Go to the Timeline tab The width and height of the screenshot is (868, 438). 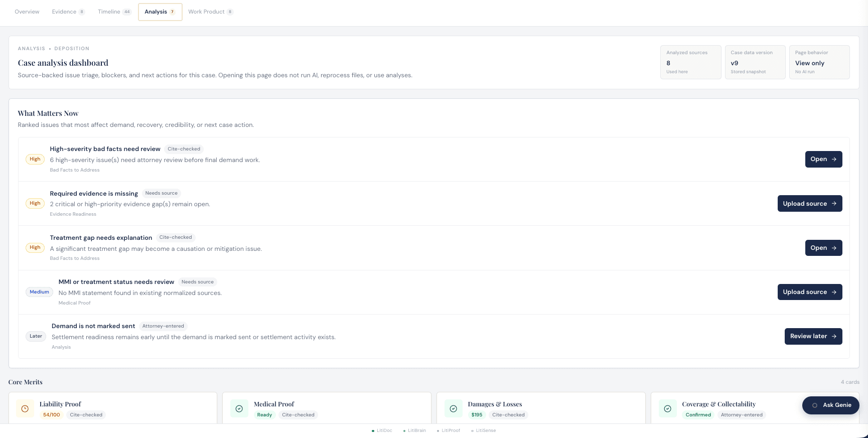(114, 12)
